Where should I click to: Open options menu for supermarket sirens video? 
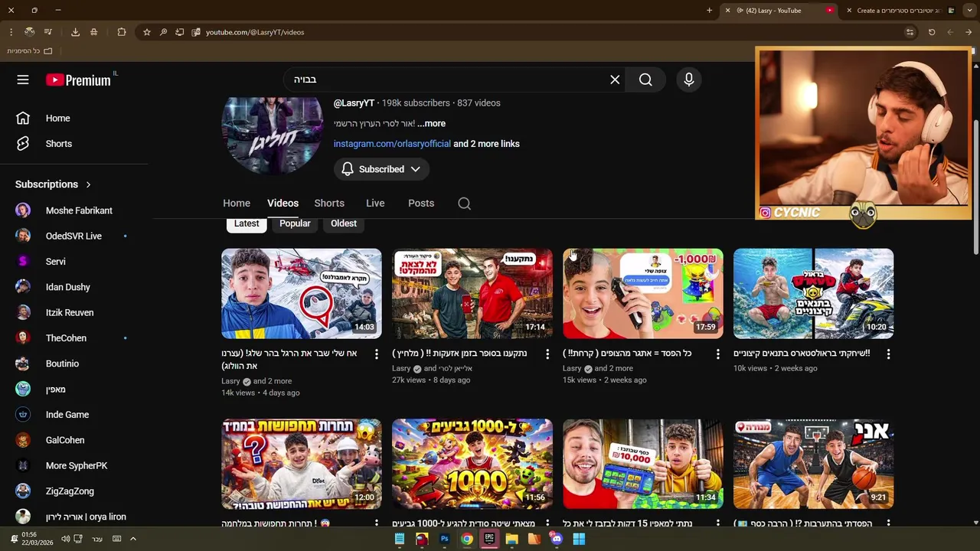pyautogui.click(x=547, y=354)
